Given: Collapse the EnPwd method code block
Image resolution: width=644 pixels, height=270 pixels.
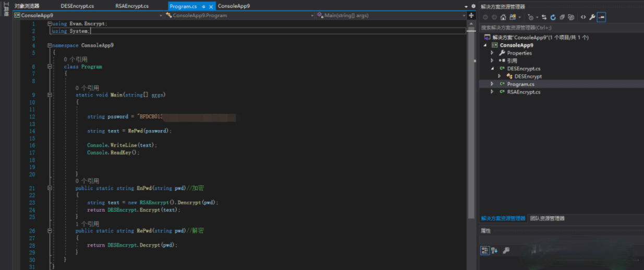Looking at the screenshot, I should coord(50,188).
